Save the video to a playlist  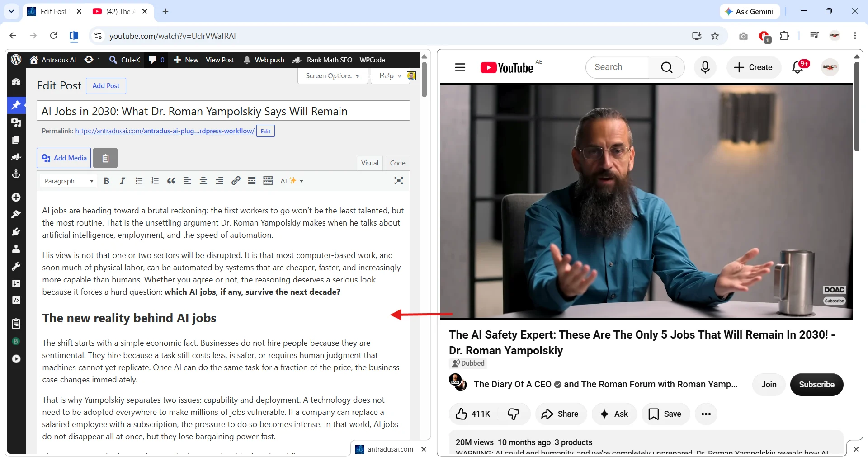coord(665,414)
